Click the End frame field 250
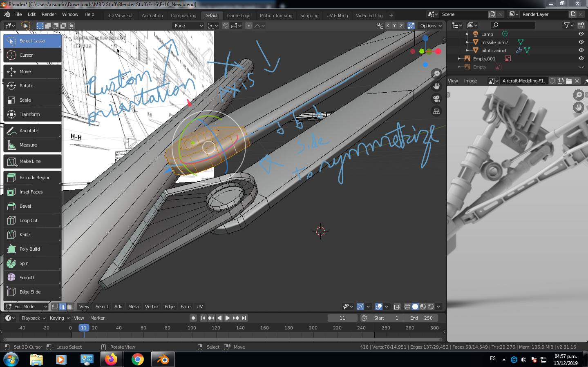The width and height of the screenshot is (588, 367). tap(421, 318)
